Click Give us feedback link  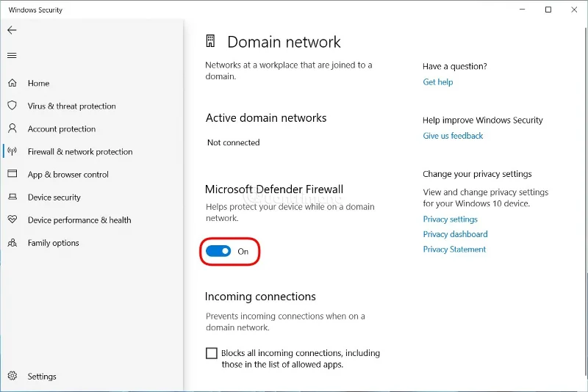tap(453, 136)
